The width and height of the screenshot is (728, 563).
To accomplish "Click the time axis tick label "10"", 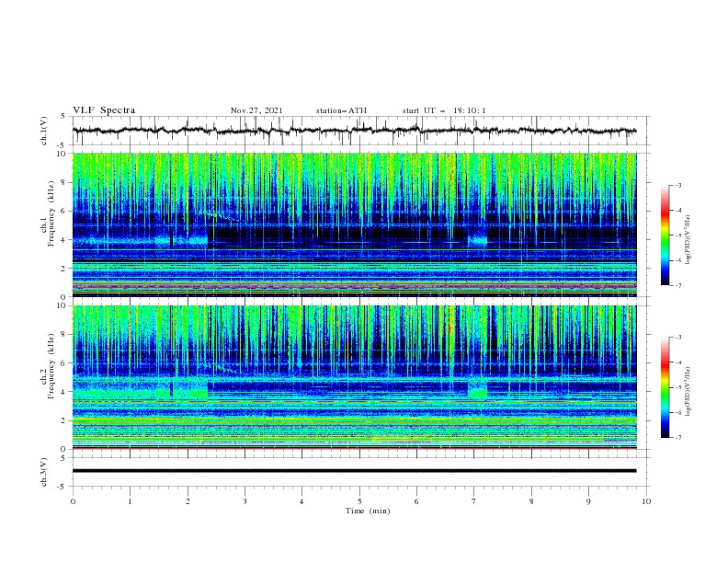I will 646,501.
